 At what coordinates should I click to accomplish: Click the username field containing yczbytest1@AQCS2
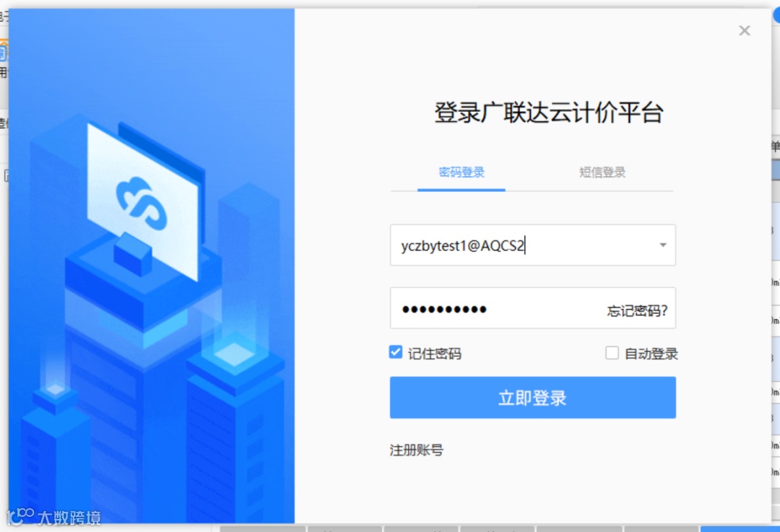coord(532,245)
